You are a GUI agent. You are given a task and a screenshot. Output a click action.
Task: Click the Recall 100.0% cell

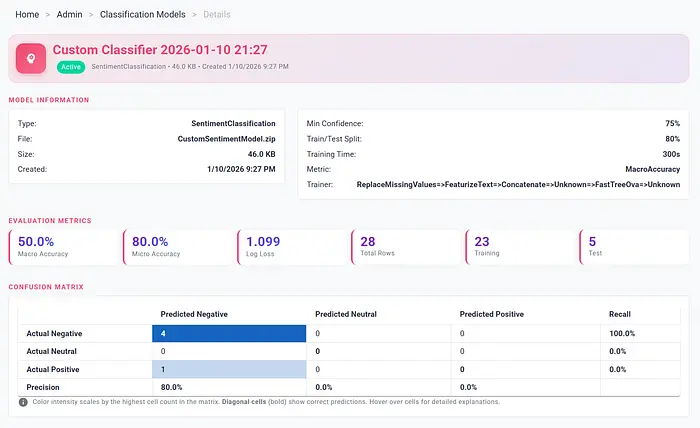click(622, 333)
